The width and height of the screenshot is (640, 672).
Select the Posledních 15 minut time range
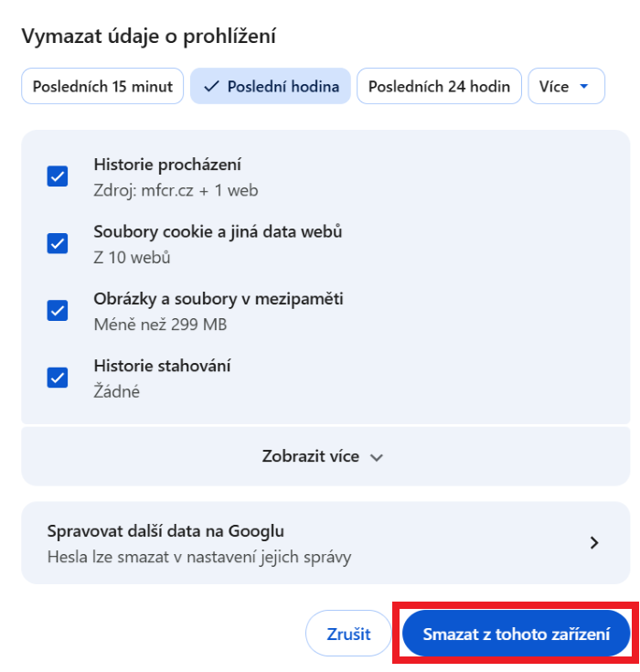[102, 87]
